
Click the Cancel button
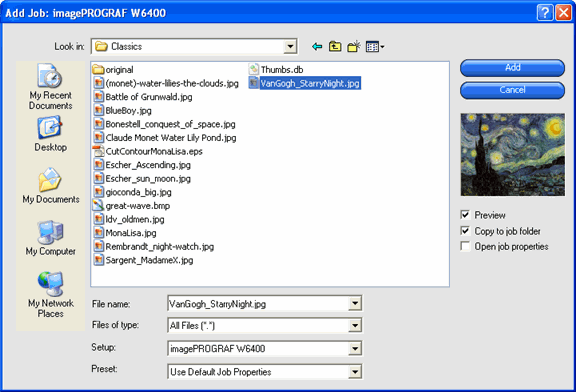512,90
